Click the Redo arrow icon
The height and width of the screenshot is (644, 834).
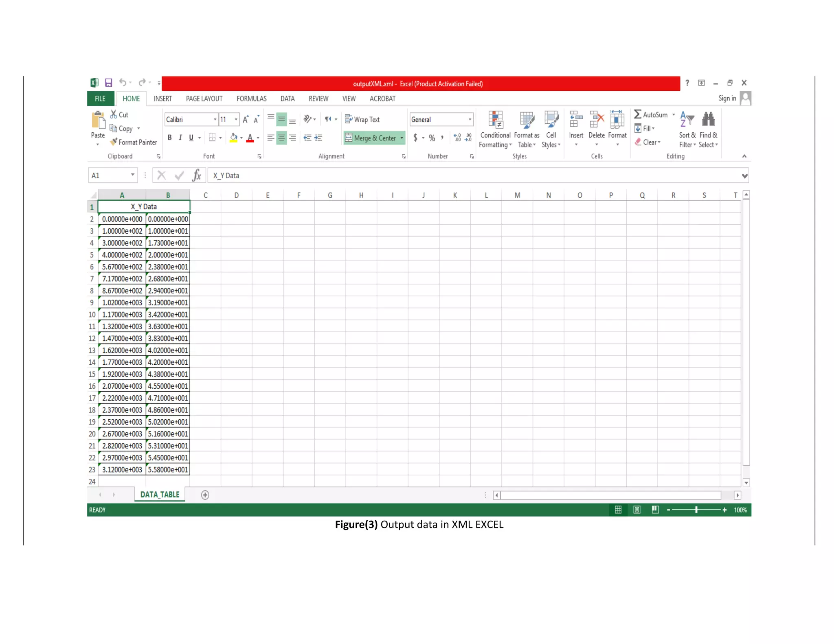[142, 83]
